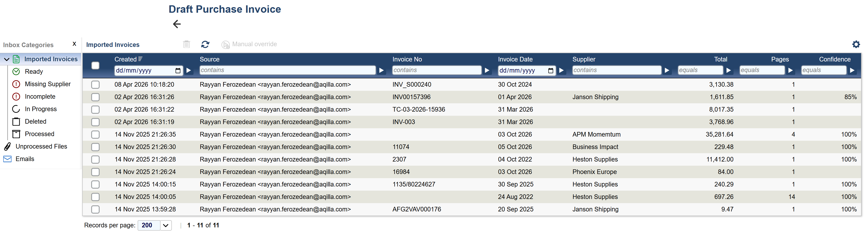This screenshot has height=235, width=868.
Task: Go to the Emails category
Action: (x=24, y=159)
